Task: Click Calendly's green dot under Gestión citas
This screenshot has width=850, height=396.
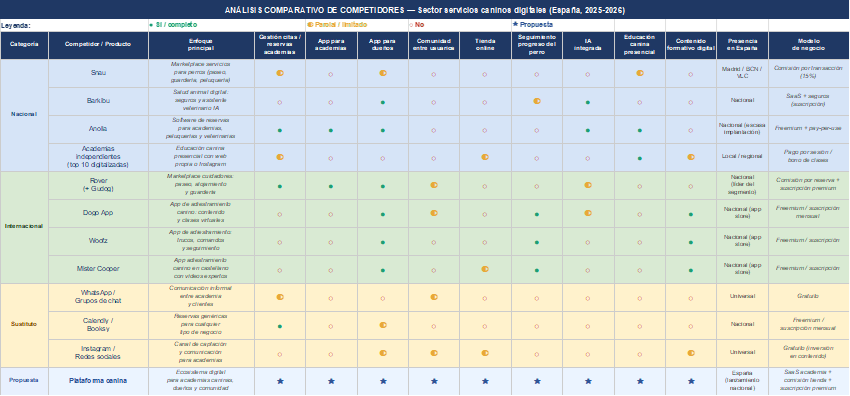Action: 280,326
